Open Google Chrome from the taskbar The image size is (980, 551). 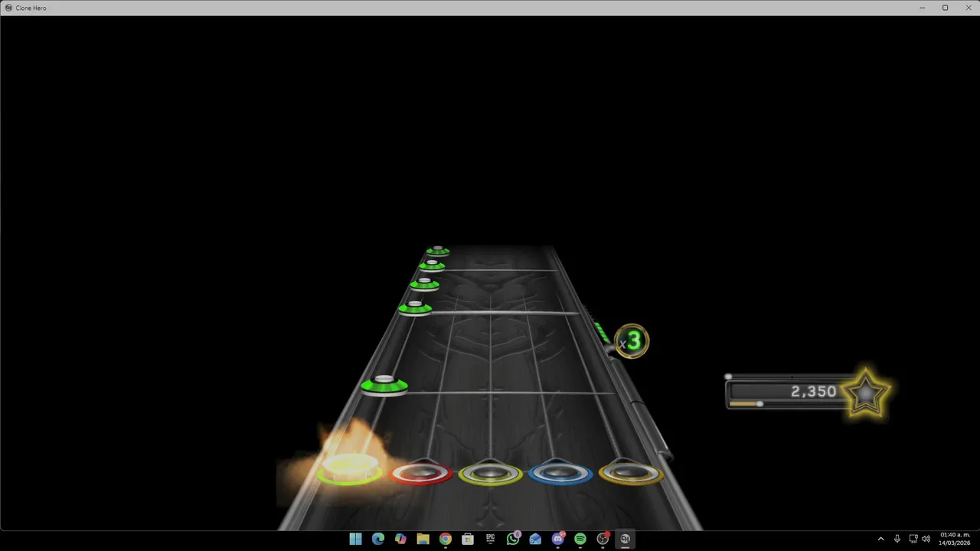pos(446,539)
